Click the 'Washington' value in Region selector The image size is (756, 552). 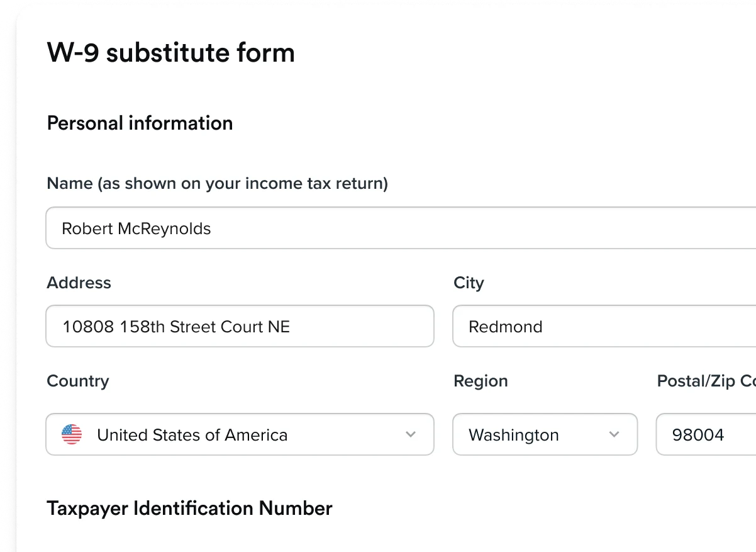tap(514, 435)
